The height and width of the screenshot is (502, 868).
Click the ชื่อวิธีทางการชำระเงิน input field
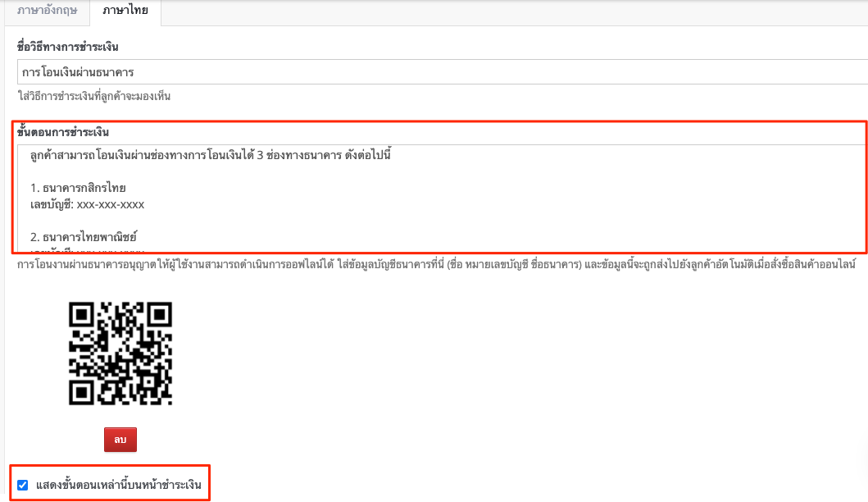(443, 72)
